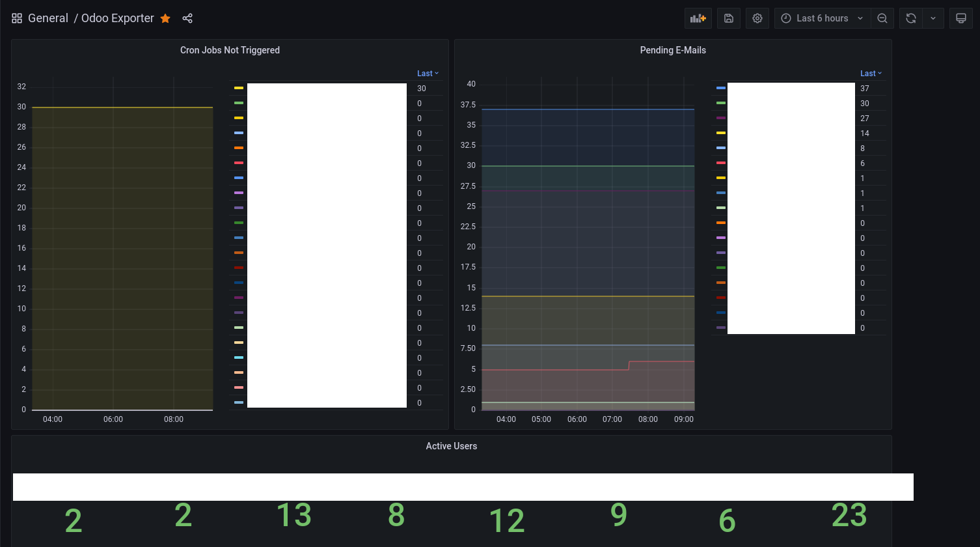Click the Active Users stat showing 23
The image size is (980, 547).
pos(849,515)
